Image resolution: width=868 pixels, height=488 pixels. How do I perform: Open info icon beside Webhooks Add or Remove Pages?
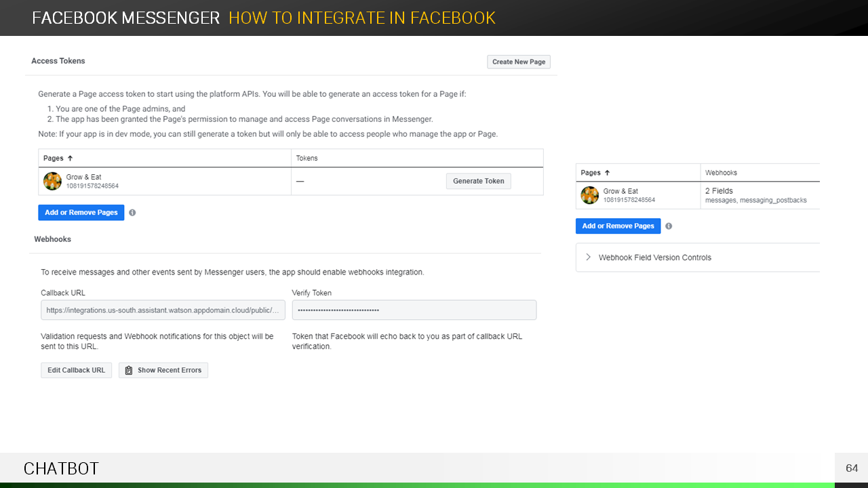669,226
